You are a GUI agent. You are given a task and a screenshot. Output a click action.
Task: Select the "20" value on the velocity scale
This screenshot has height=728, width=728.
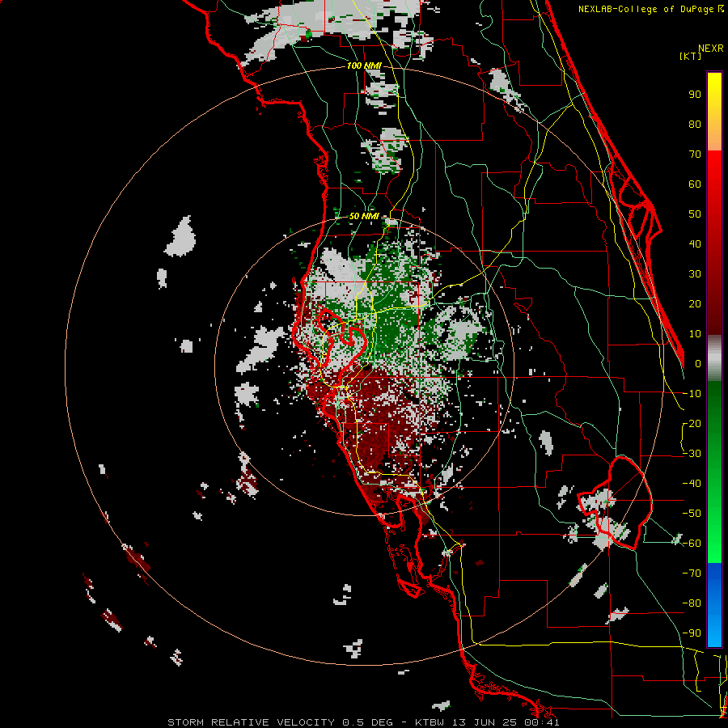click(695, 304)
